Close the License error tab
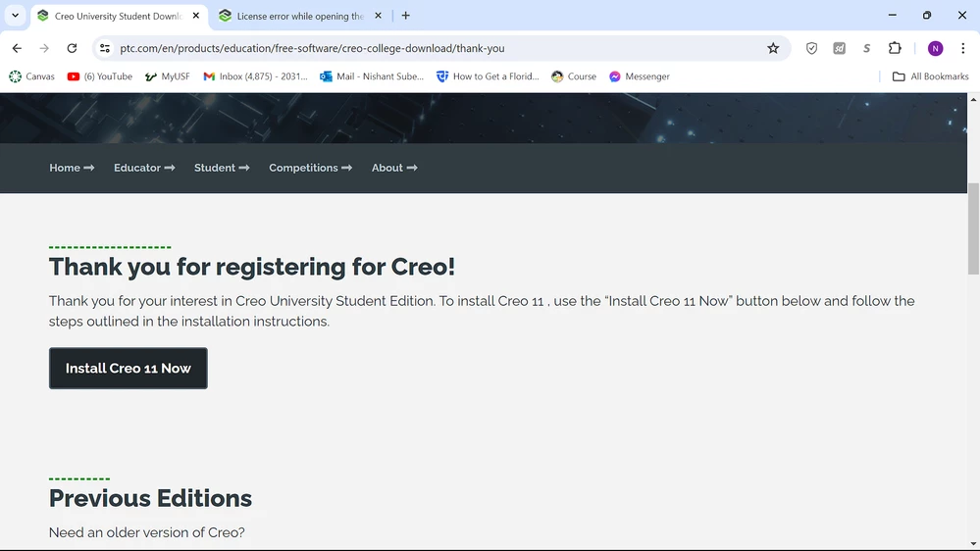This screenshot has height=551, width=980. (378, 16)
